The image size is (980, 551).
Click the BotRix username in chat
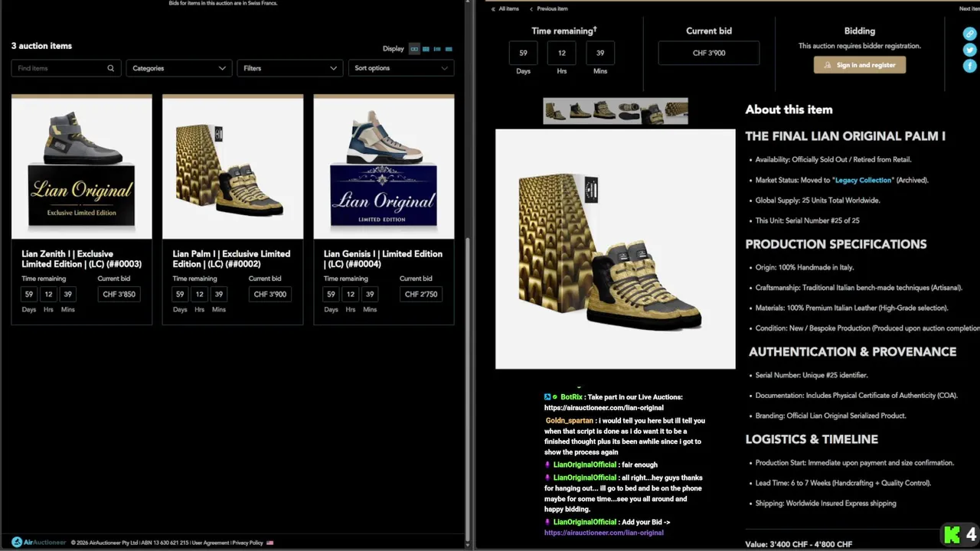571,397
